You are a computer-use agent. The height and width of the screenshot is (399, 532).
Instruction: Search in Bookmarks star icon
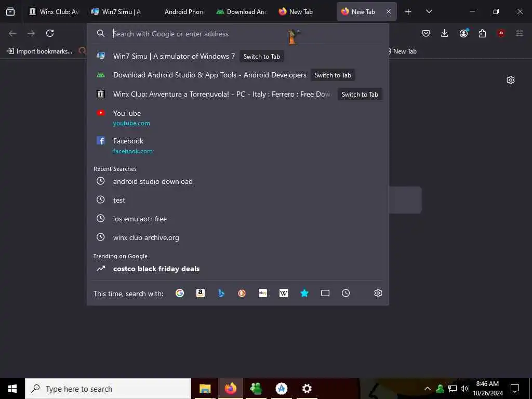tap(304, 293)
